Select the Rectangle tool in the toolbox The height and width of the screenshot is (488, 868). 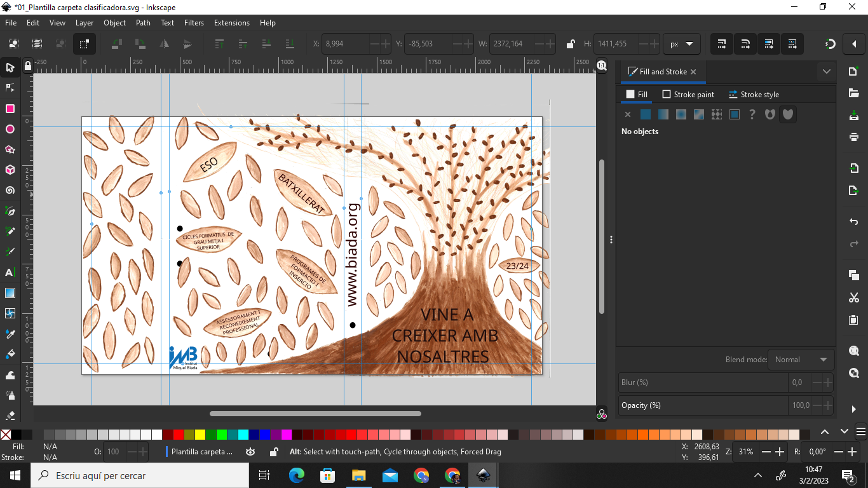10,109
